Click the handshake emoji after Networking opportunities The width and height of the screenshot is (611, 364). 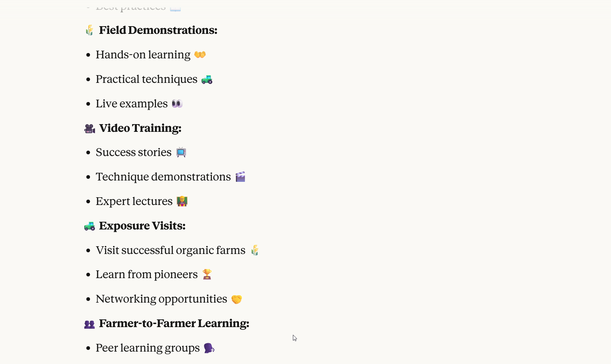(236, 299)
